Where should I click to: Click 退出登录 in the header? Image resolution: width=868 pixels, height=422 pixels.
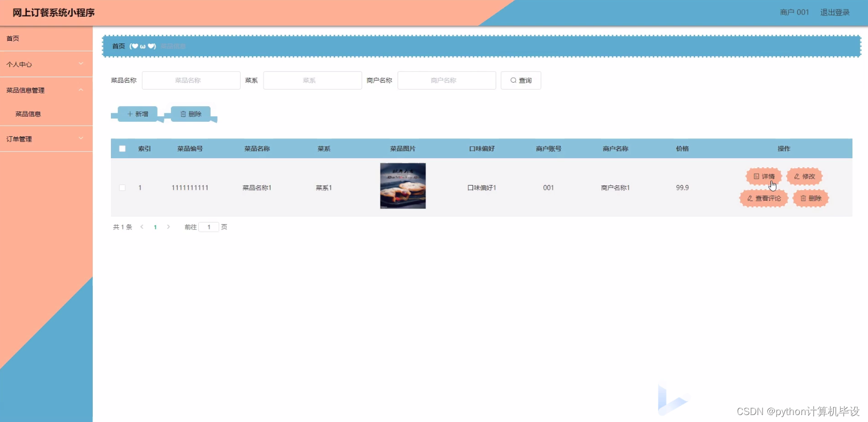click(835, 12)
